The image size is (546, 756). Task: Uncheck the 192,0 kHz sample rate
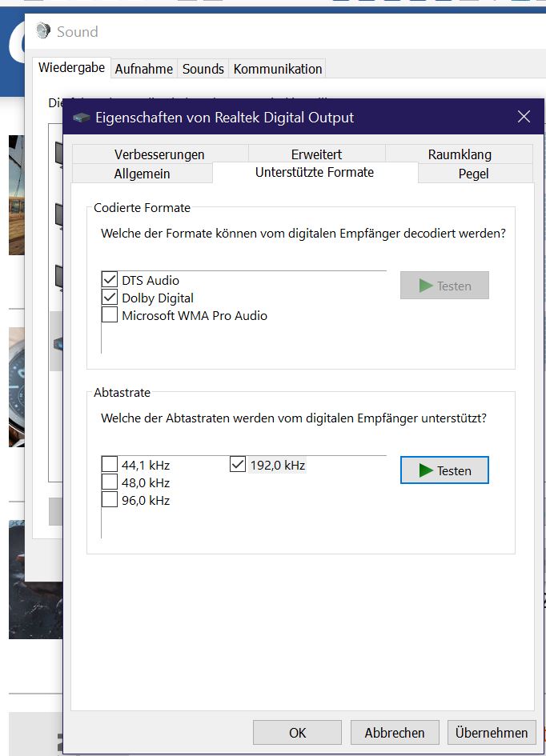click(238, 464)
